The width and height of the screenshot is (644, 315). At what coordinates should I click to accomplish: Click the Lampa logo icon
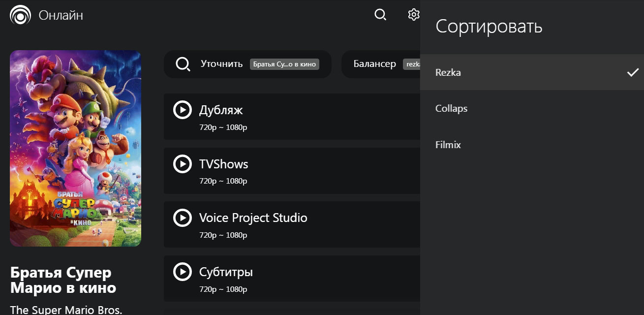coord(20,15)
